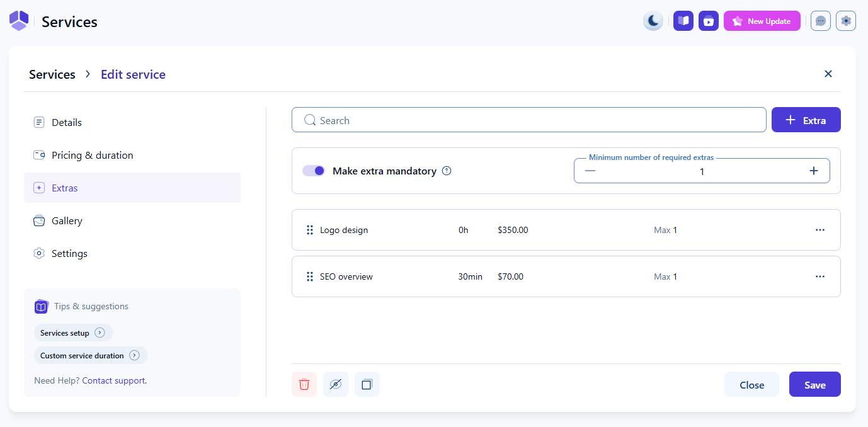868x427 pixels.
Task: Open the settings gear icon in header
Action: (846, 21)
